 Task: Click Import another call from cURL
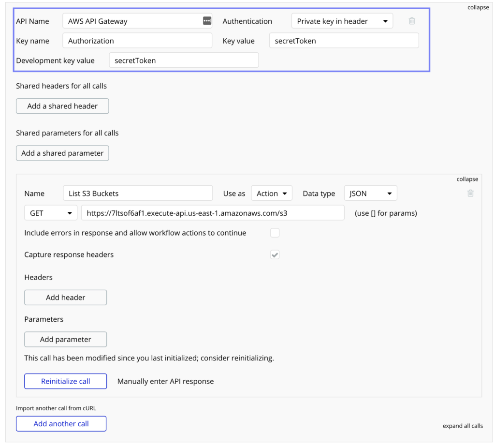pyautogui.click(x=56, y=408)
